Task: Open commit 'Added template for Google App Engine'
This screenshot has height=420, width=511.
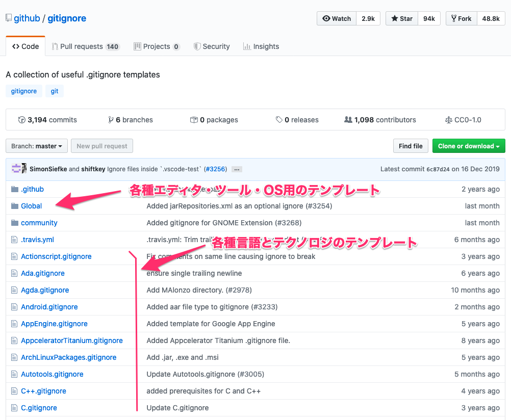Action: click(x=211, y=324)
